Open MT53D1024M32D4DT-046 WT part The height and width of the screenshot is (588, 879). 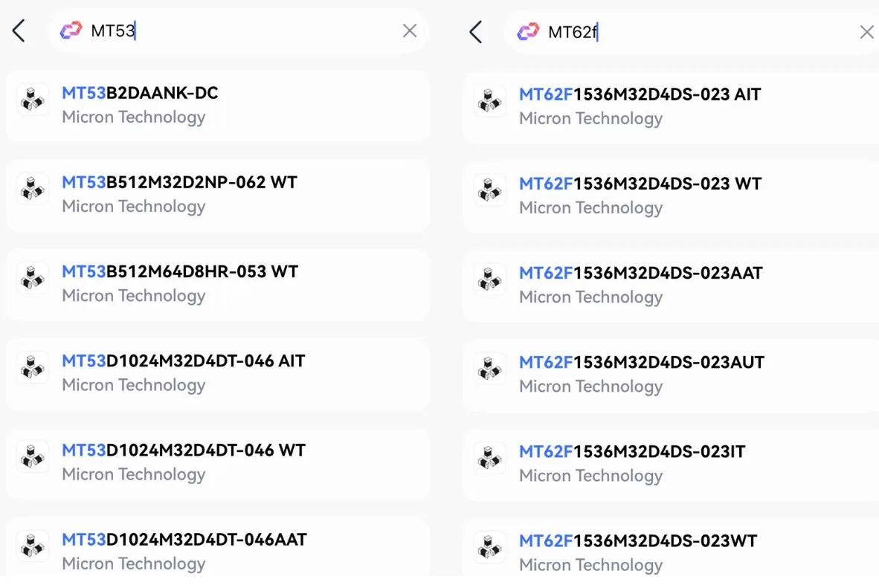(217, 463)
